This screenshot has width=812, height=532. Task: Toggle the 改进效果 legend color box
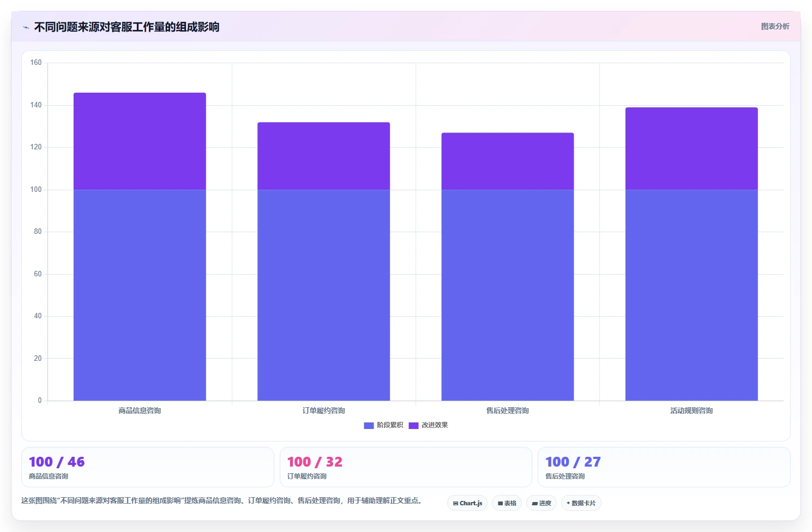(x=413, y=425)
